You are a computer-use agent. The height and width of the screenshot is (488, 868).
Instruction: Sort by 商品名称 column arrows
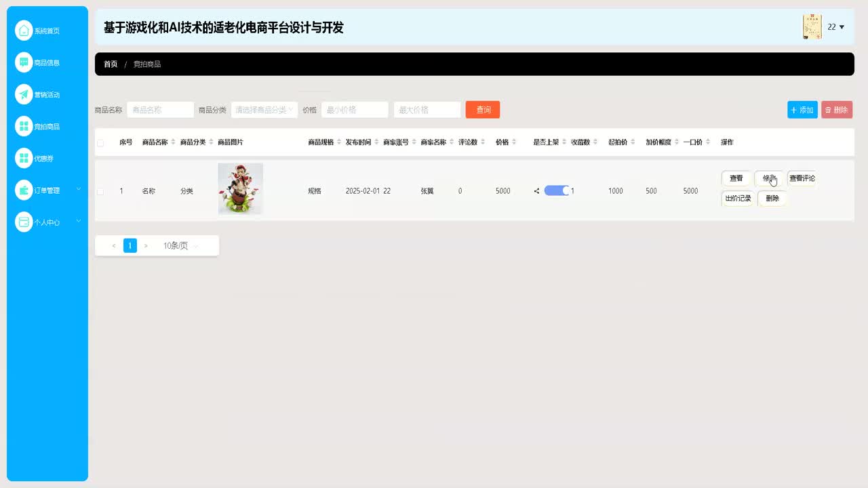click(173, 142)
